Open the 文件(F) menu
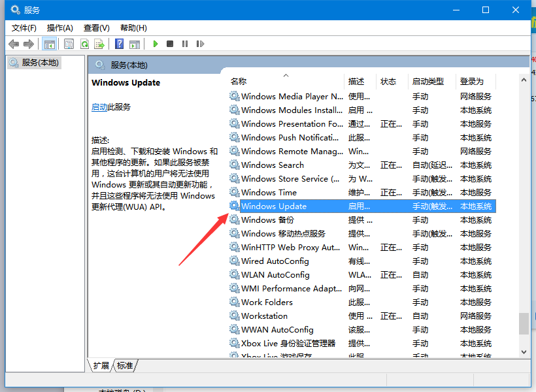The image size is (536, 392). (24, 28)
